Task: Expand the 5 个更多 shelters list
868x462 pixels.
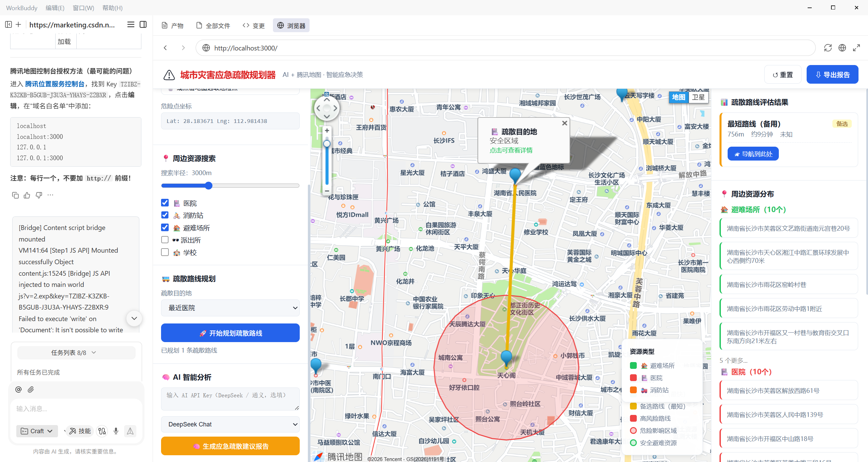Action: point(733,360)
